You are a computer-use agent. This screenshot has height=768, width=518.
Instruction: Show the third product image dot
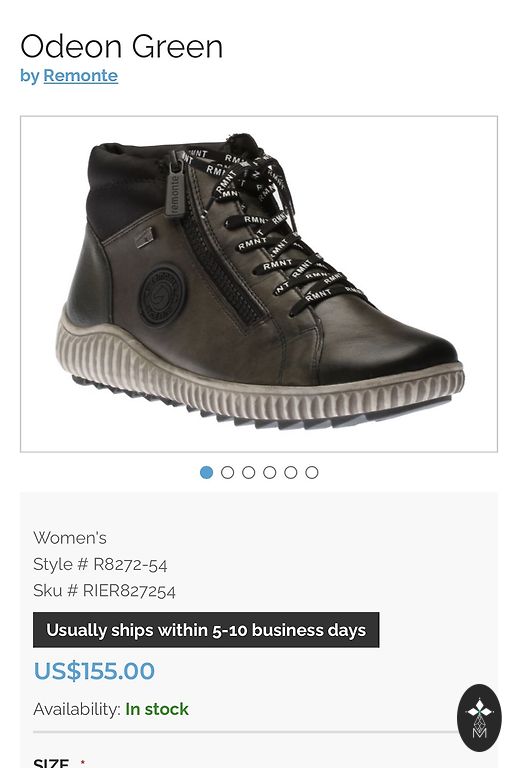(x=249, y=472)
